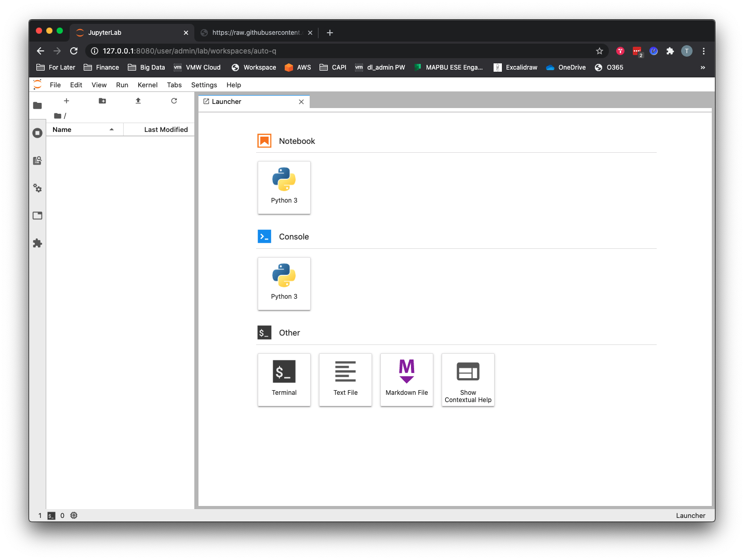Open the Running Terminals and Kernels sidebar

[x=37, y=133]
